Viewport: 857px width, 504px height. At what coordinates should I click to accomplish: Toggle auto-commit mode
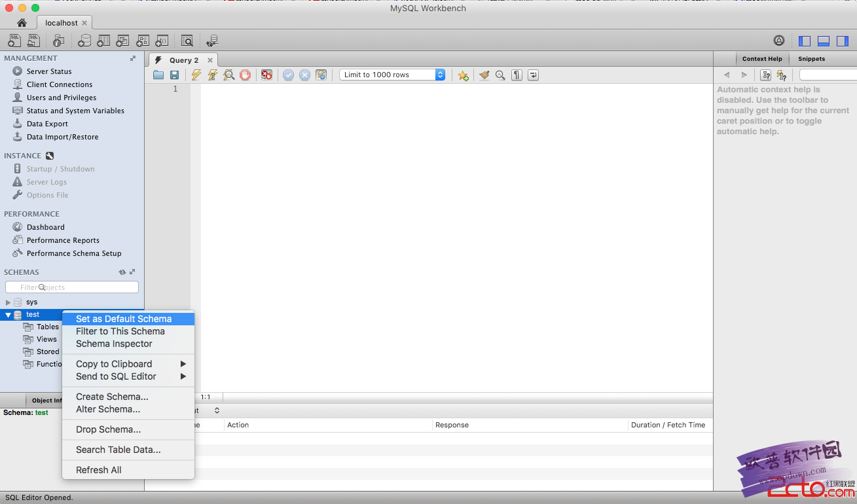pyautogui.click(x=321, y=75)
